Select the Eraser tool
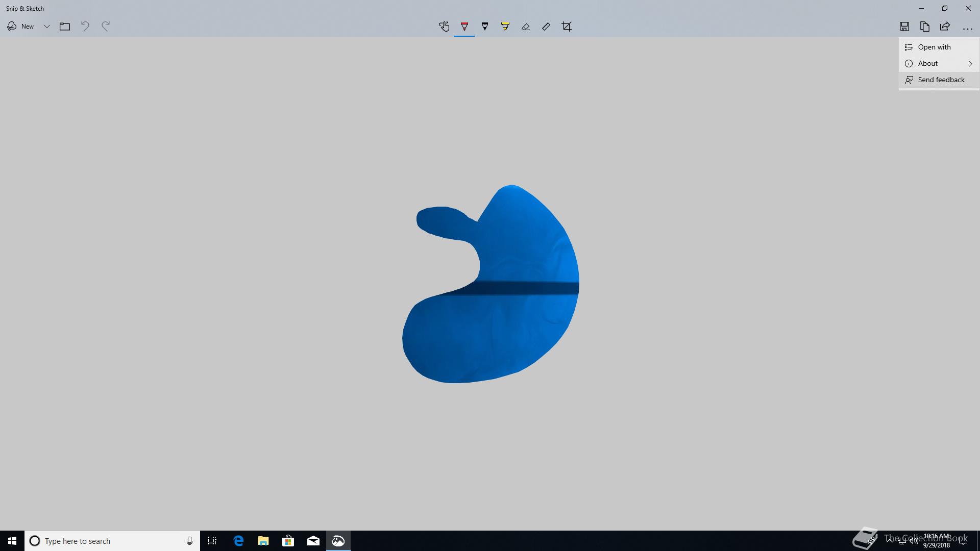The image size is (980, 551). (x=526, y=27)
